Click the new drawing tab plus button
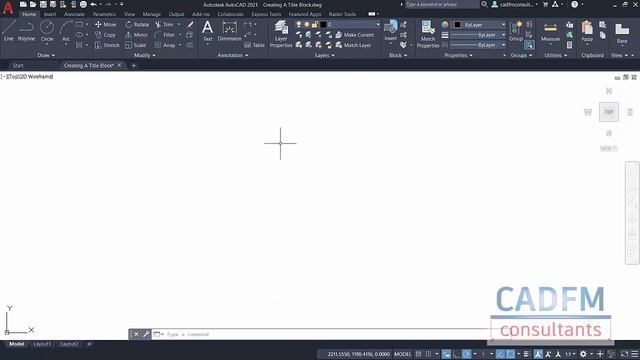This screenshot has height=360, width=640. tap(133, 66)
